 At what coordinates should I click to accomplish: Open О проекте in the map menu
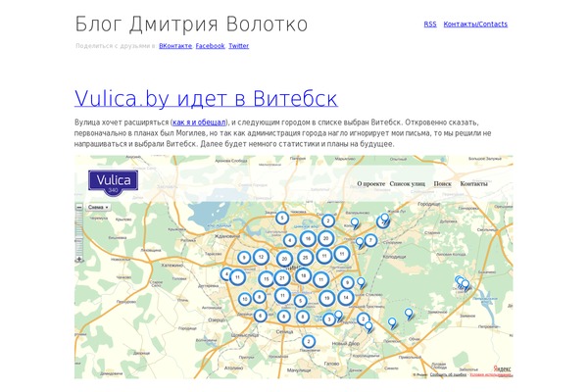pos(370,184)
